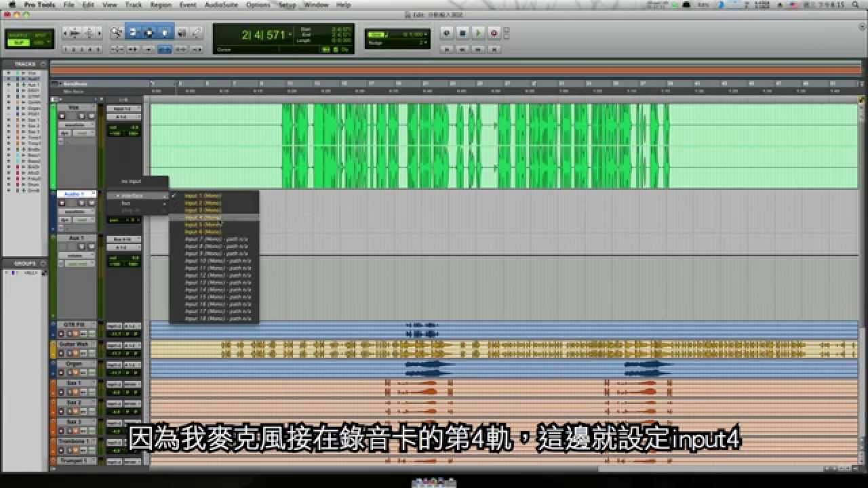Click Go to End transport button
This screenshot has width=868, height=488.
[494, 49]
